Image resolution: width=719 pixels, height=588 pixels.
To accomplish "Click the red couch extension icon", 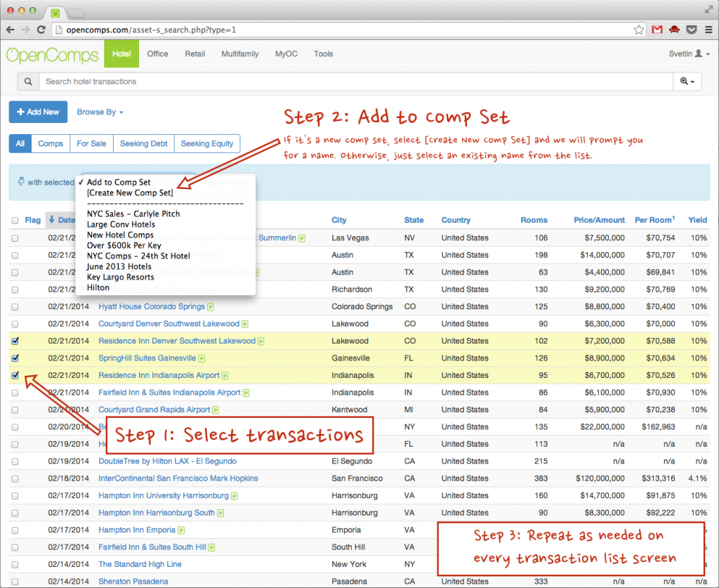I will [x=674, y=30].
